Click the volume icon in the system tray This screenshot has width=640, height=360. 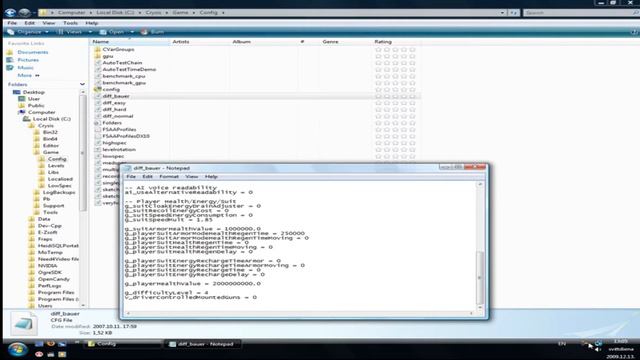tap(598, 349)
